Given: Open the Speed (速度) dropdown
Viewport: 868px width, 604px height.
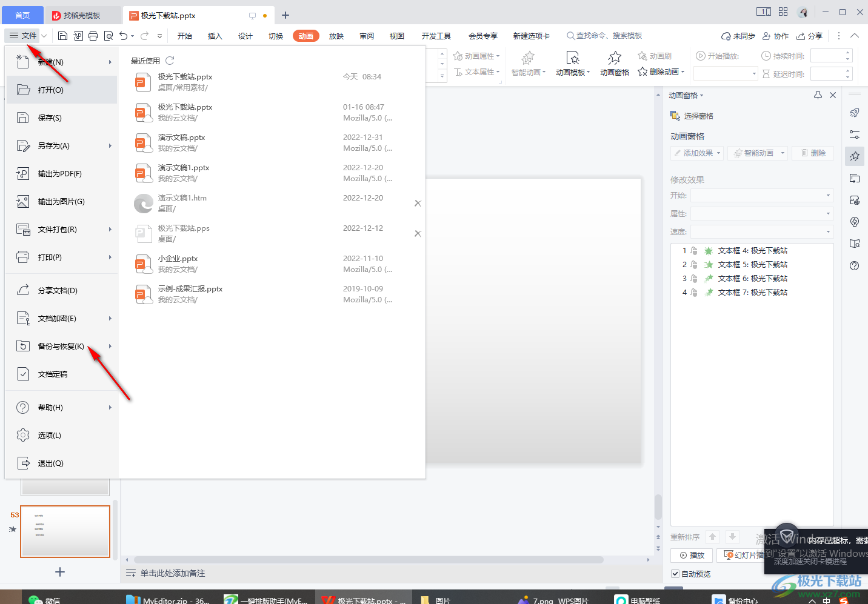Looking at the screenshot, I should point(762,231).
